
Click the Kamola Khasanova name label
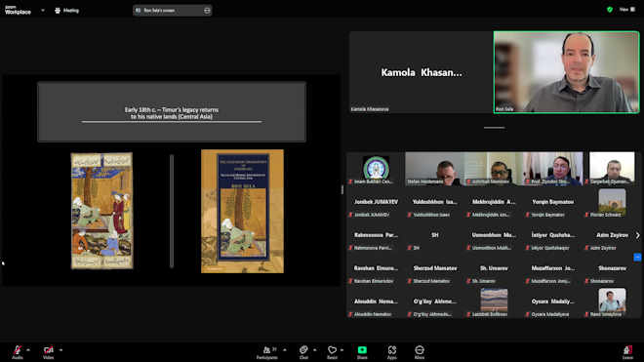[x=370, y=109]
